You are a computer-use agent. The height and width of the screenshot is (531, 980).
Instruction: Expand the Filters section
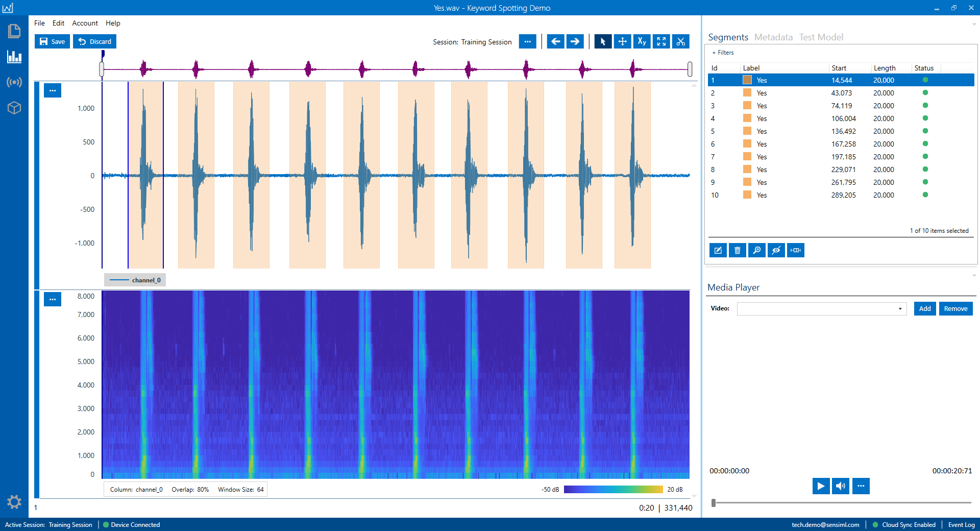click(x=723, y=53)
